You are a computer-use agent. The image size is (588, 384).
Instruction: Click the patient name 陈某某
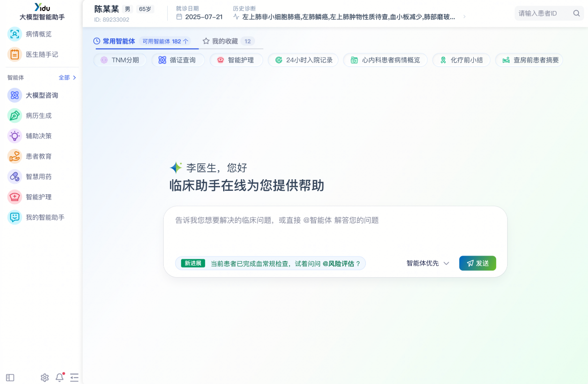click(x=106, y=9)
